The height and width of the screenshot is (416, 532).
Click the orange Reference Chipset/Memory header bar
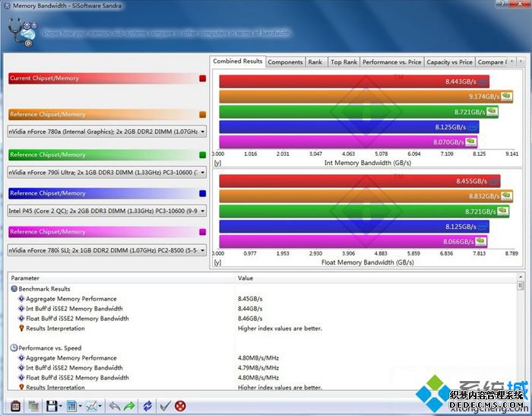tap(103, 114)
